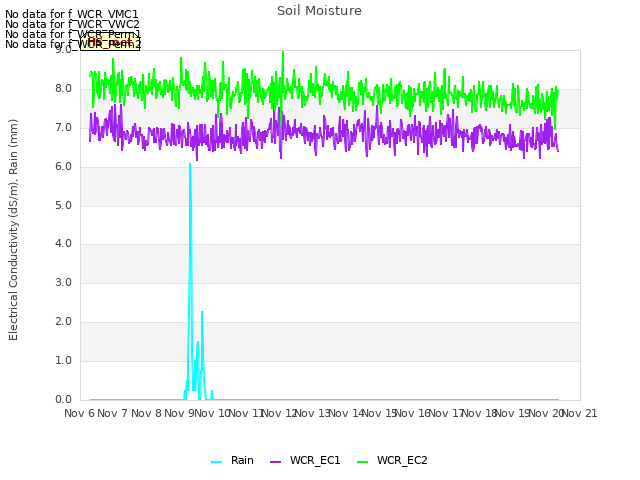Toggle the Rain series in the legend
Viewport: 640px width, 480px height.
point(232,460)
